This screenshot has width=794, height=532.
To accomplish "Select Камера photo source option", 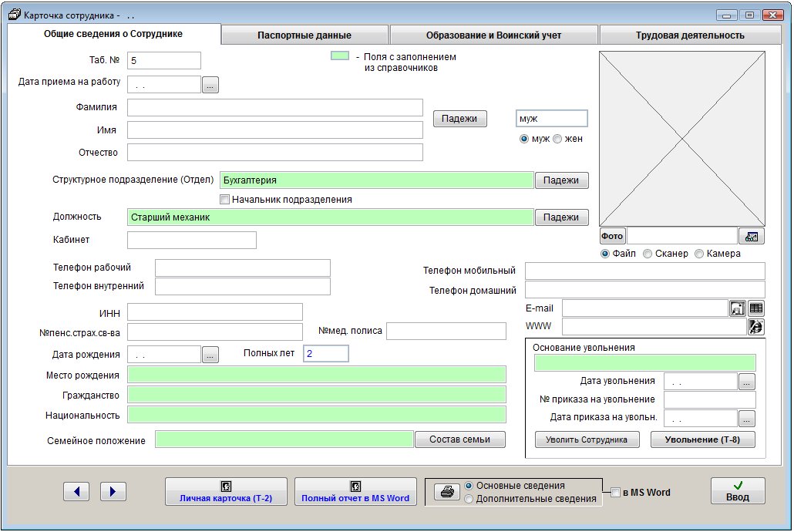I will pyautogui.click(x=699, y=254).
